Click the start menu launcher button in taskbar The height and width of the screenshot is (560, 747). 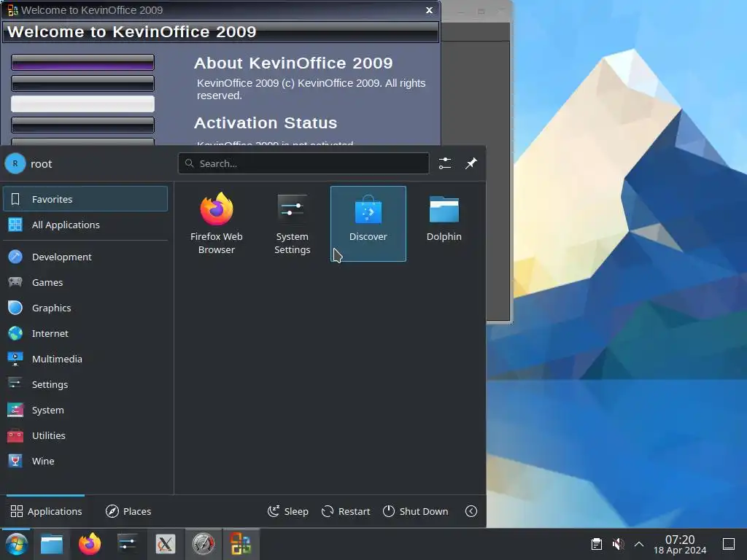coord(16,544)
